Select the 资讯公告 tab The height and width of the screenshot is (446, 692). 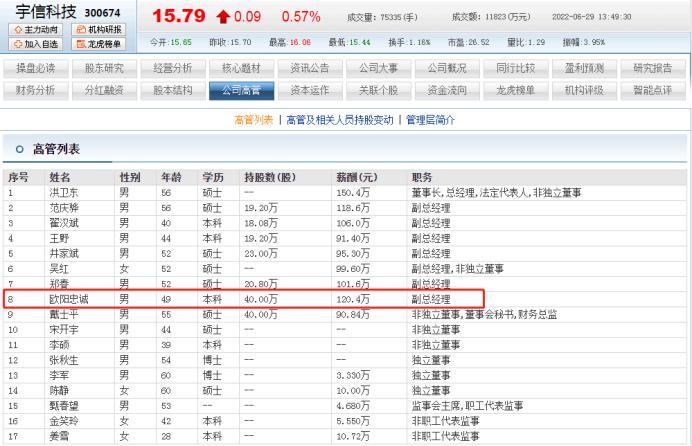[310, 68]
